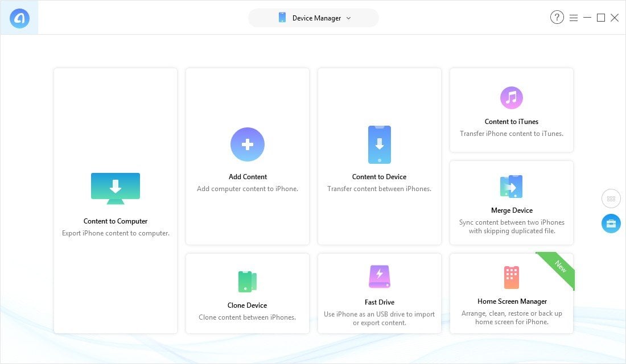
Task: Switch to the blue toolbox shortcut view
Action: coord(611,224)
